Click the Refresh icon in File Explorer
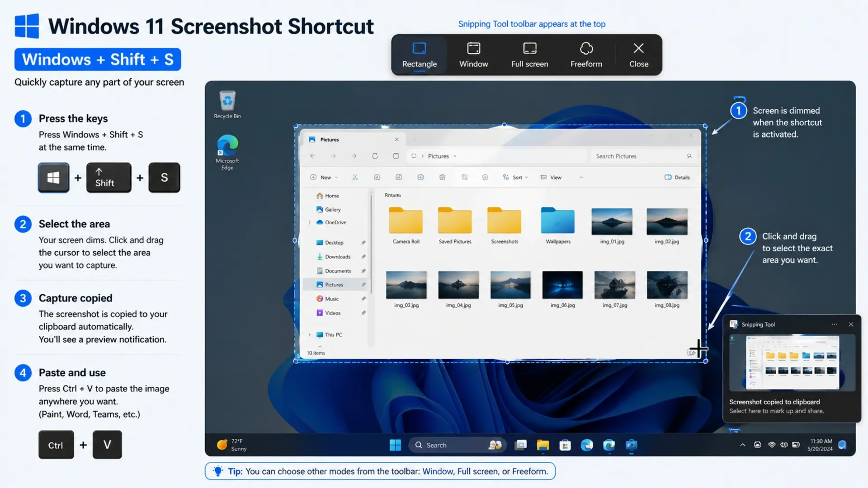 coord(375,156)
